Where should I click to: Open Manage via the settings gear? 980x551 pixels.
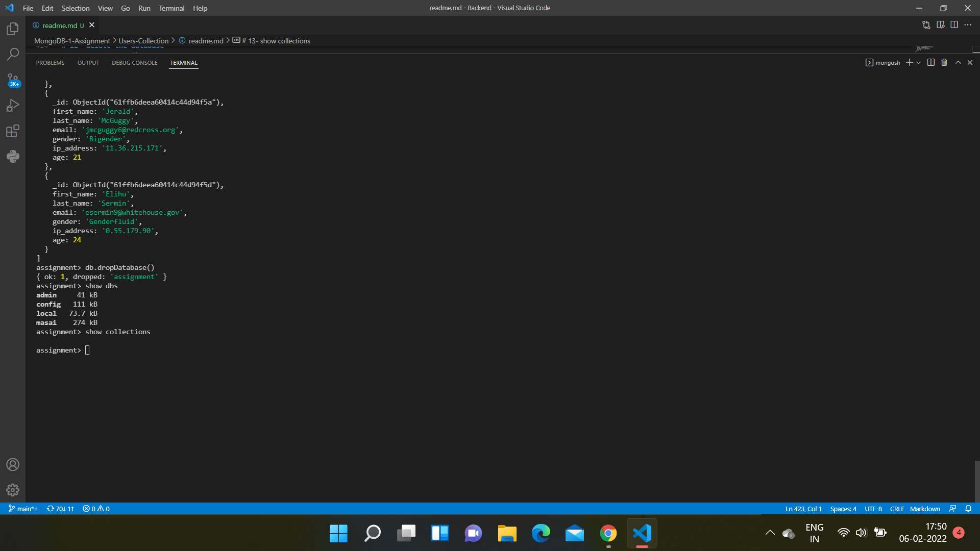pyautogui.click(x=13, y=490)
